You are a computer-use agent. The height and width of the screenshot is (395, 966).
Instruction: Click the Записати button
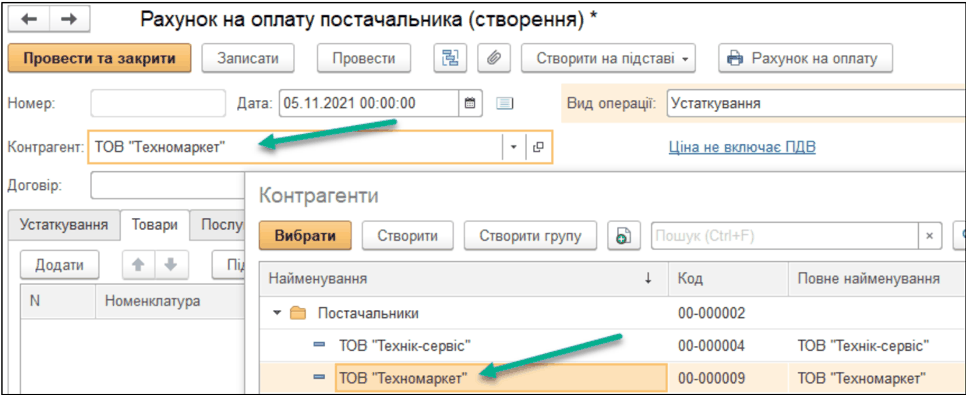click(x=248, y=59)
